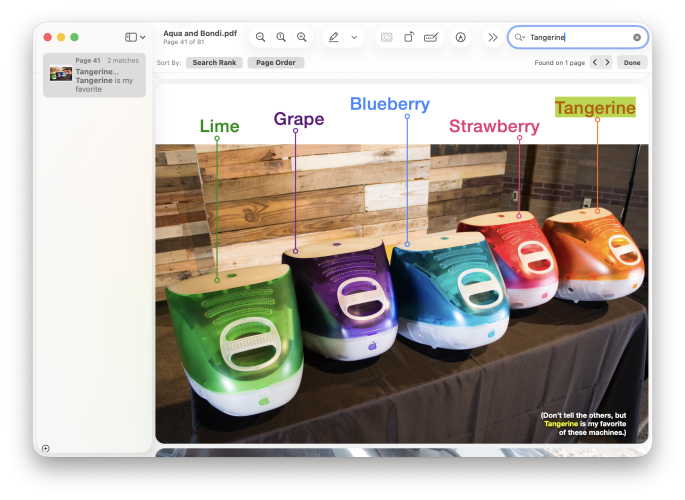The width and height of the screenshot is (685, 500).
Task: Sort results by Search Rank
Action: click(x=214, y=63)
